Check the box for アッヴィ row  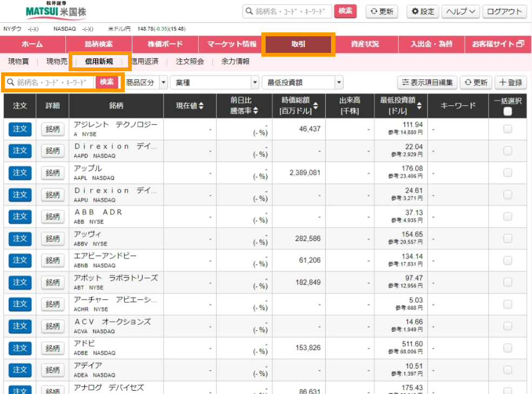tap(508, 239)
